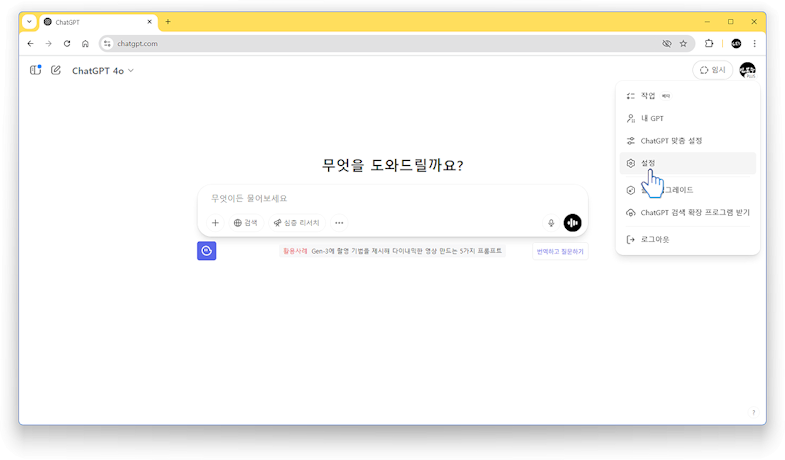Open 내 GPT menu entry
The image size is (785, 460).
tap(688, 118)
